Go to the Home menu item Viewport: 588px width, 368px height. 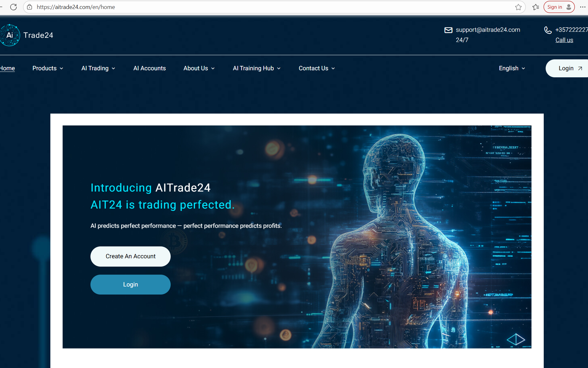pos(7,68)
